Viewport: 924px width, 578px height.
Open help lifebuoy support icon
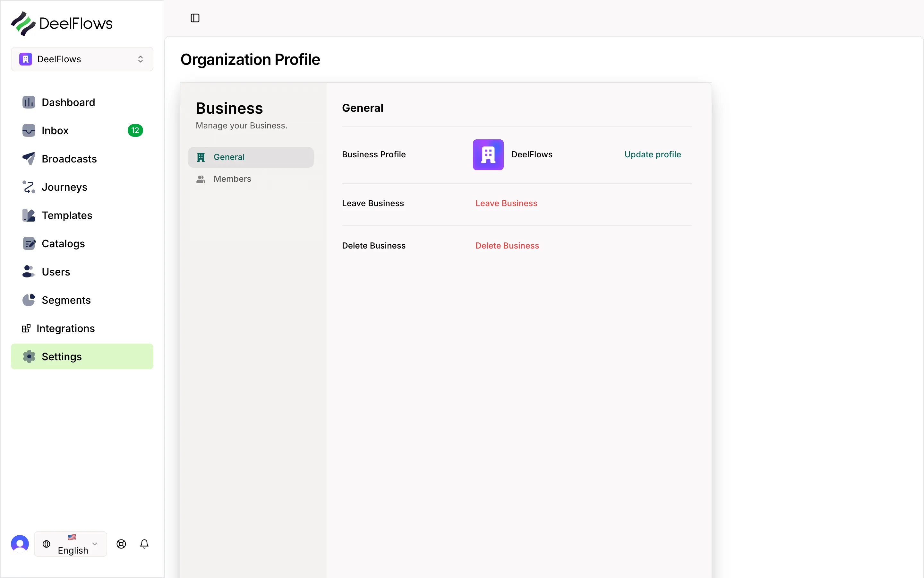tap(121, 544)
